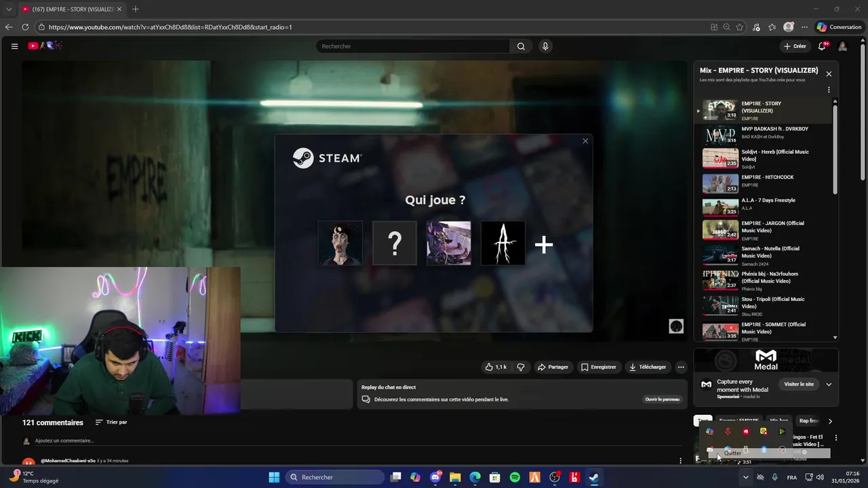Image resolution: width=868 pixels, height=488 pixels.
Task: Play A.L.A - 7 Days Freestyle
Action: (763, 206)
